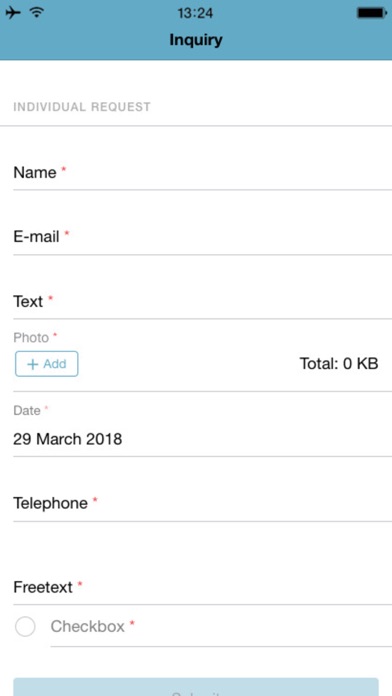Select the Individual Request section header
Image resolution: width=392 pixels, height=696 pixels.
82,107
